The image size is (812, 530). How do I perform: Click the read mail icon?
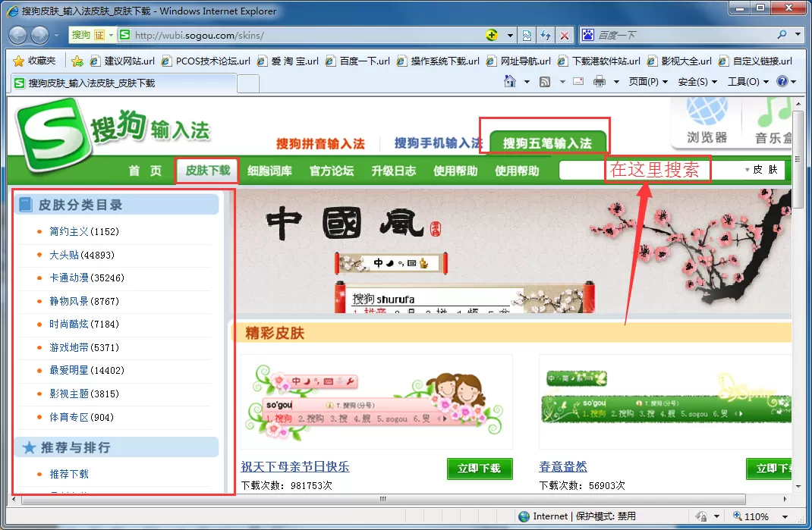(x=578, y=82)
